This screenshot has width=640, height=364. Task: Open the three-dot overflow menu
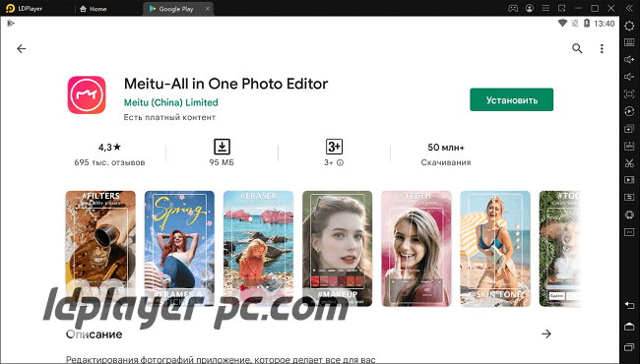pyautogui.click(x=602, y=49)
